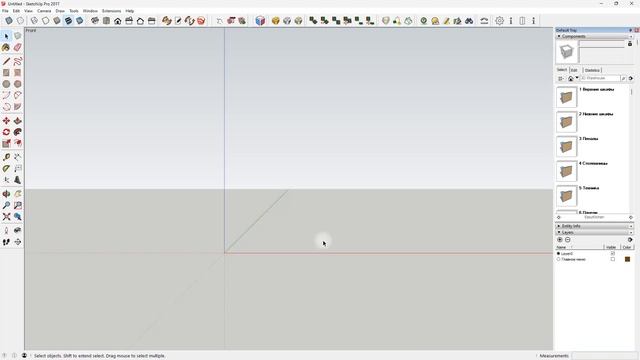Viewport: 640px width, 360px height.
Task: Switch to Edit tab in Components
Action: pyautogui.click(x=574, y=70)
